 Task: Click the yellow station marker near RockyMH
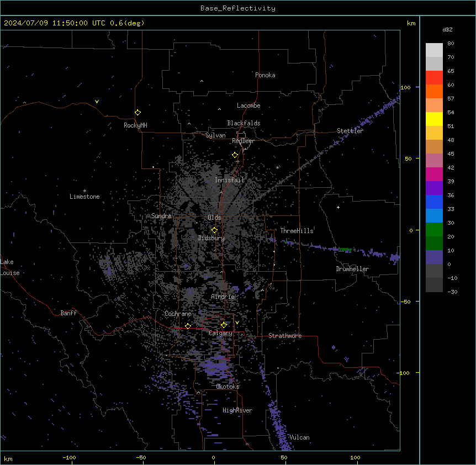(137, 113)
